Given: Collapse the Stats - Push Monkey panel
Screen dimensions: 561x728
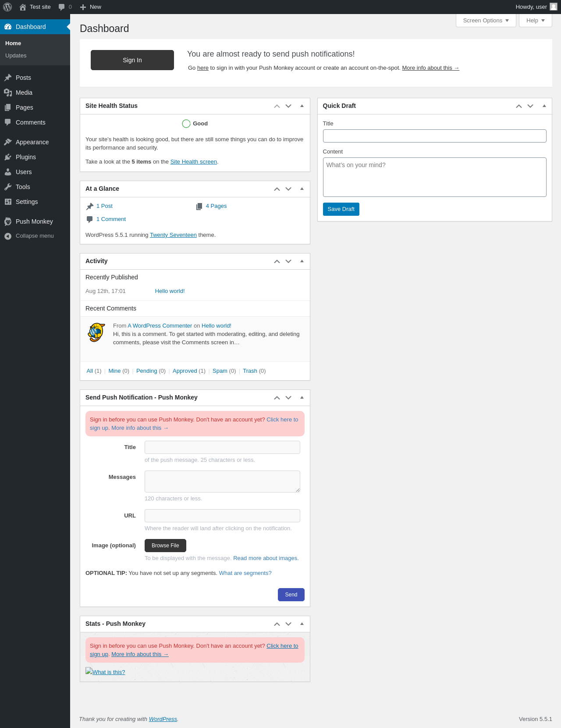Looking at the screenshot, I should tap(302, 624).
